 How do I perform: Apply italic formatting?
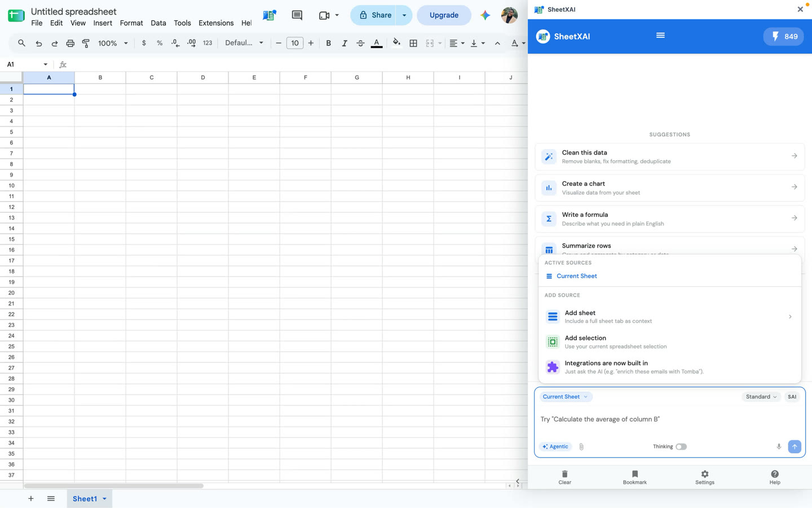click(344, 43)
